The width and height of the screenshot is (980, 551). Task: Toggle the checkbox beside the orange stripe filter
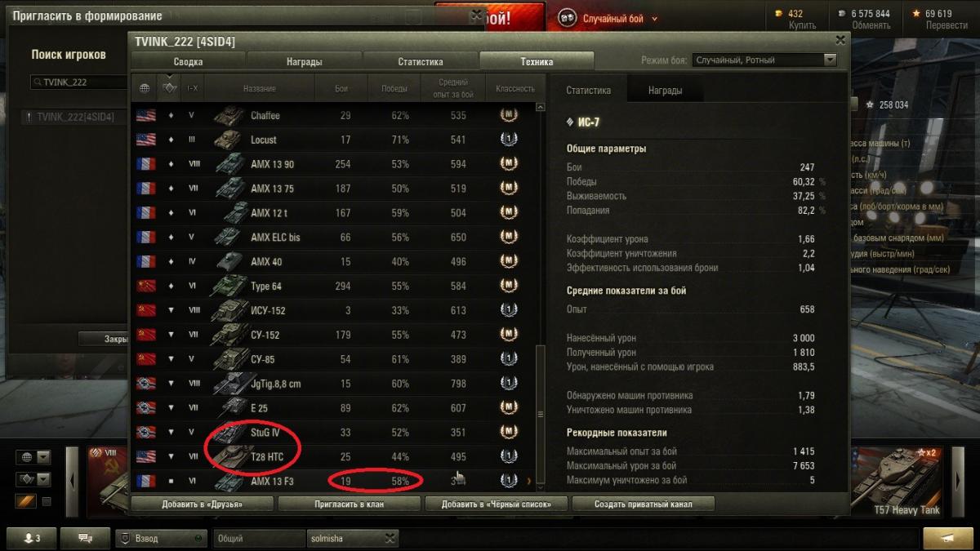click(x=47, y=501)
